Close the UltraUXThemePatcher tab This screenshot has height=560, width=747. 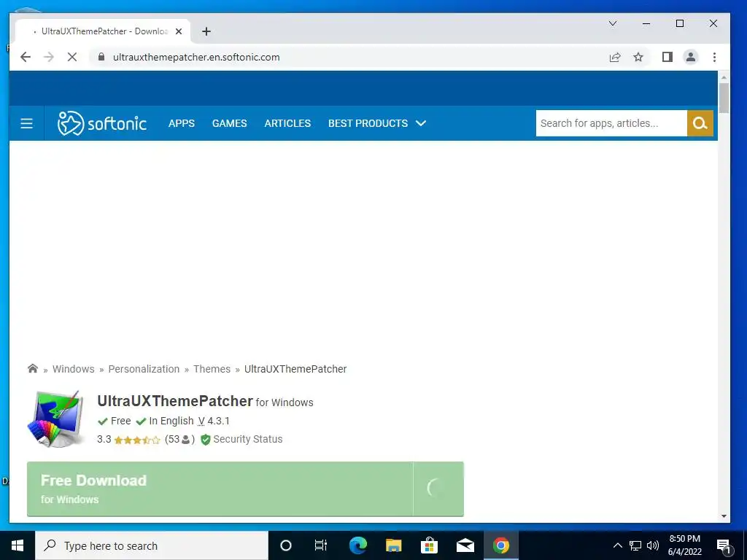tap(179, 31)
